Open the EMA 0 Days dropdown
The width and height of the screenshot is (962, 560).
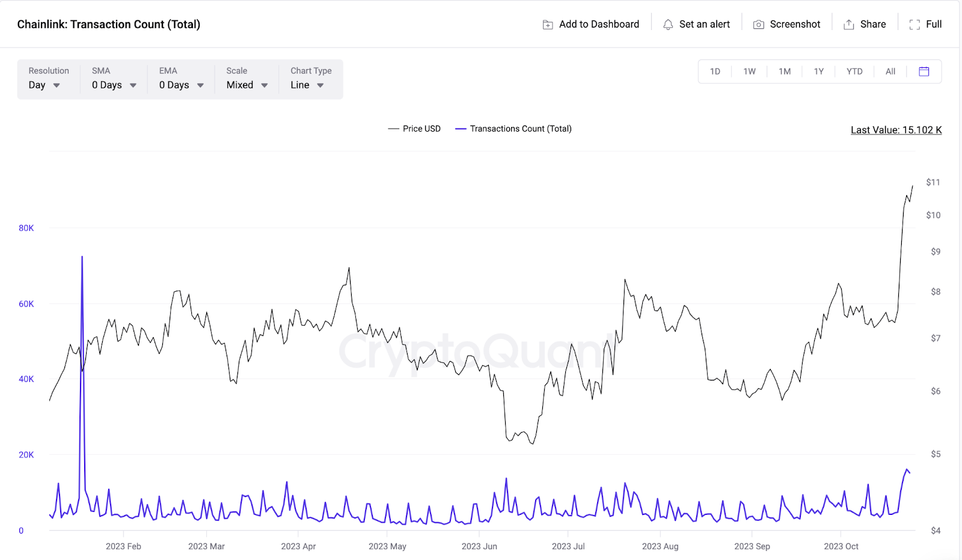(182, 79)
